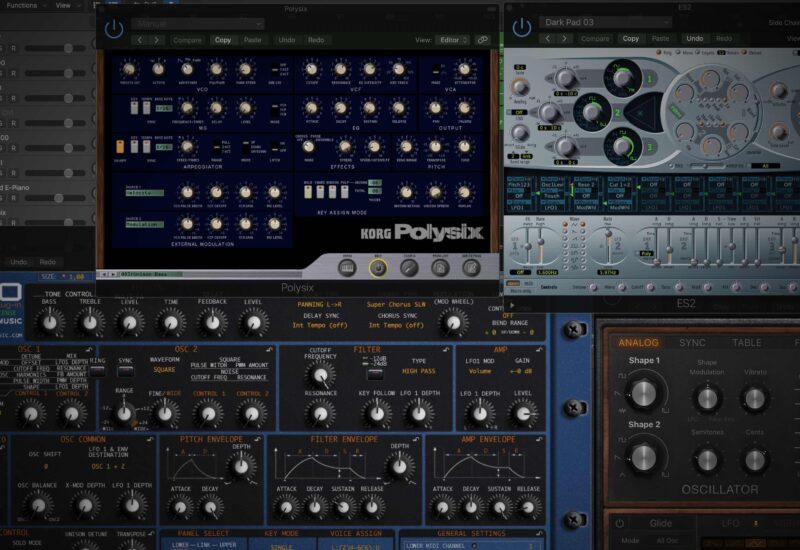This screenshot has width=800, height=550.
Task: Click the Polysix performance page icon
Action: 440,268
